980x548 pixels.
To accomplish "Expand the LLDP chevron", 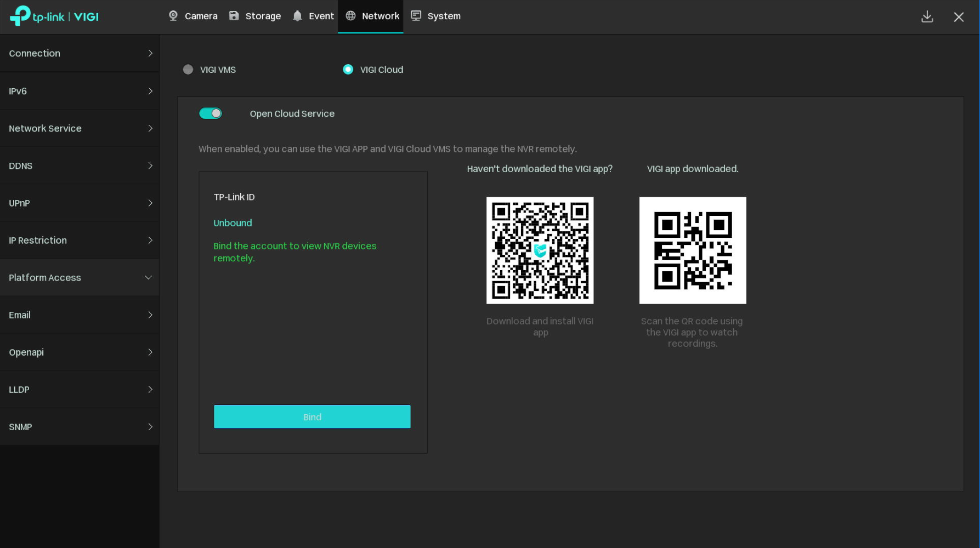I will click(150, 390).
